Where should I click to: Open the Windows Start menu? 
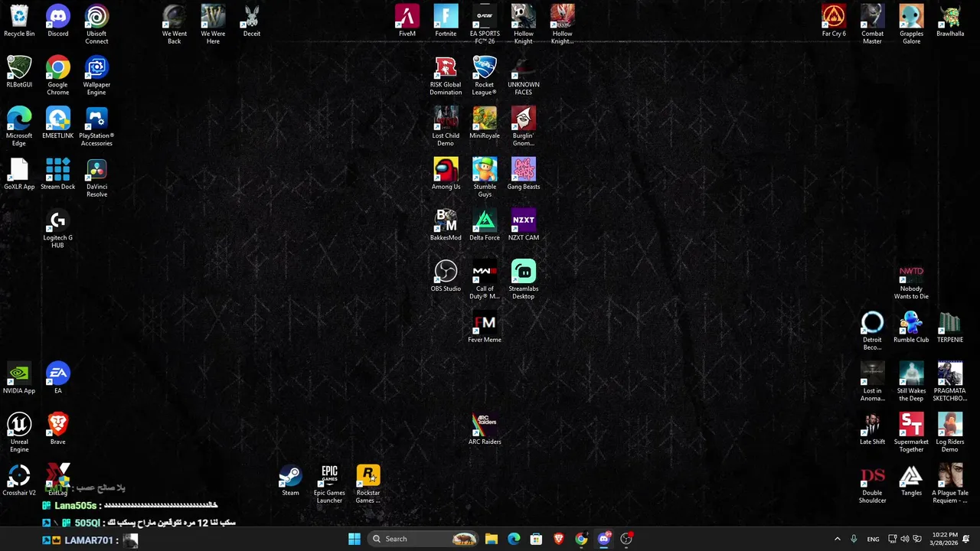point(354,539)
